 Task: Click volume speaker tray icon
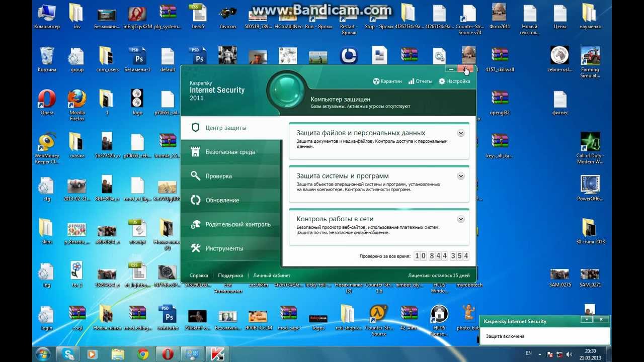tap(568, 354)
